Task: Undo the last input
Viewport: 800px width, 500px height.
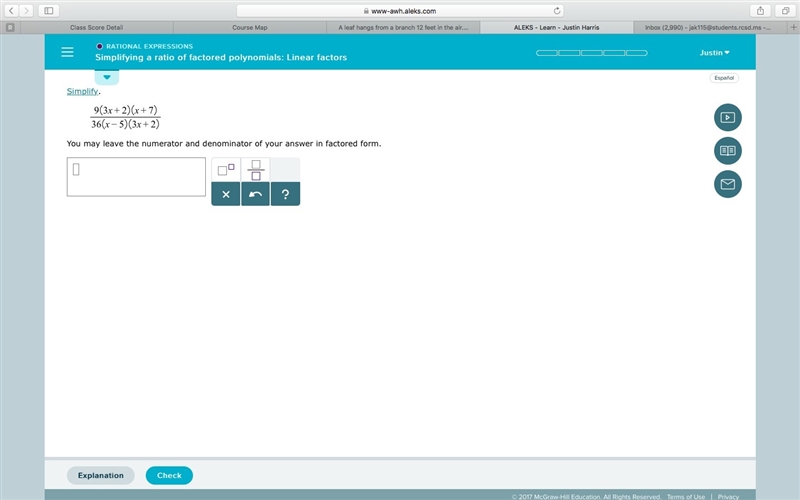Action: pos(256,194)
